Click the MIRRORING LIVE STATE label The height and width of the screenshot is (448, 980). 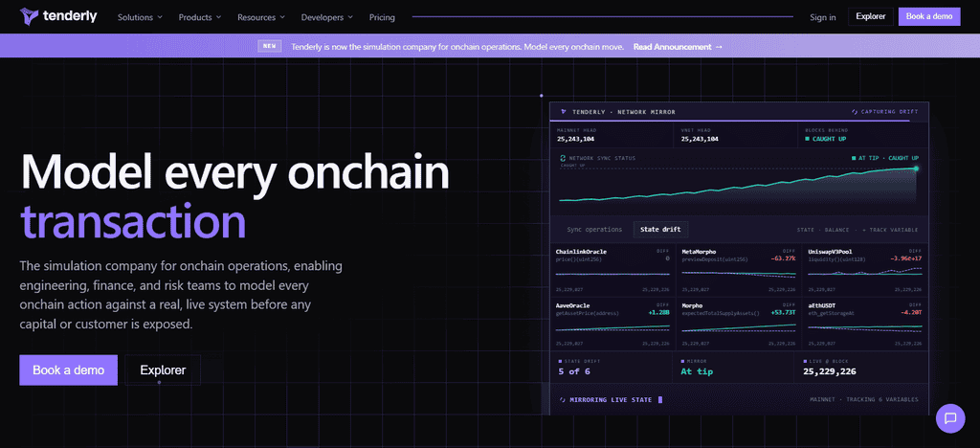pos(611,399)
